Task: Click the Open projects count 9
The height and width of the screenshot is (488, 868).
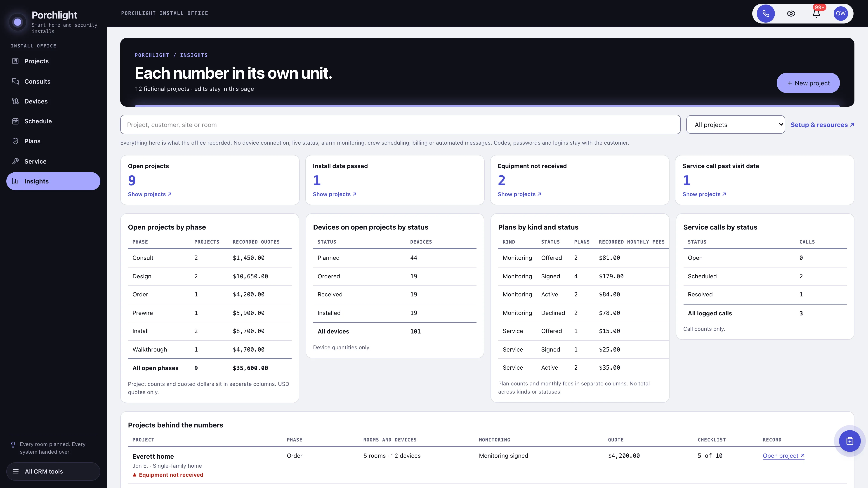Action: pos(132,180)
